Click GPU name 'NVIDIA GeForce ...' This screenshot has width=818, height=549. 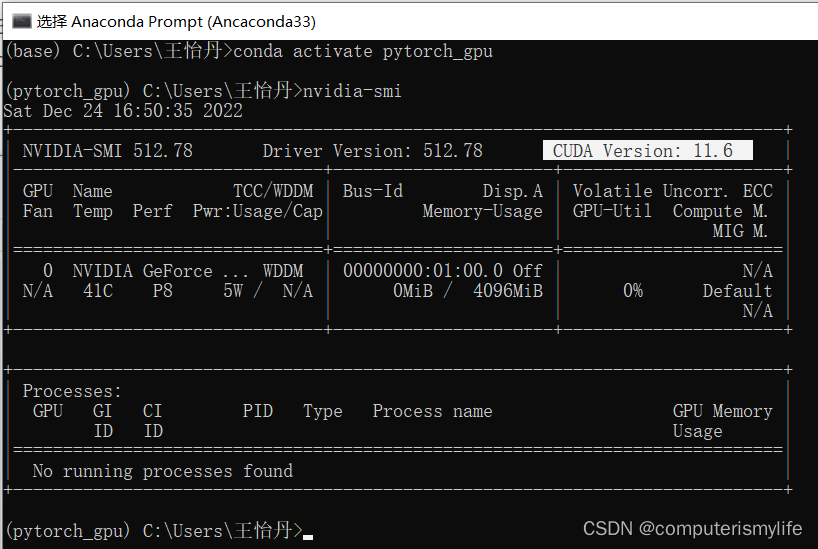pyautogui.click(x=160, y=271)
